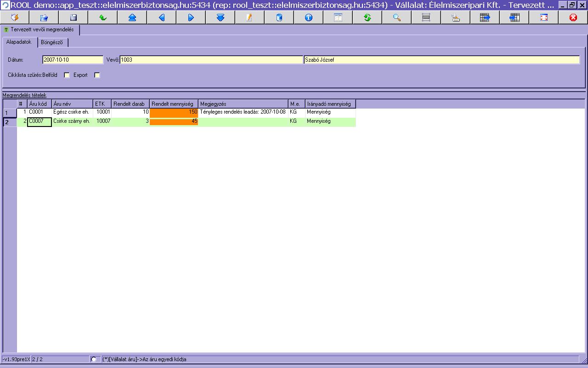Screen dimensions: 588x368
Task: Select orange cell with value 150
Action: point(174,112)
